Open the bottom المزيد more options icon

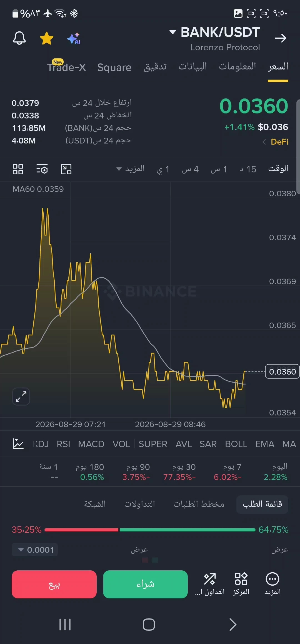[272, 584]
